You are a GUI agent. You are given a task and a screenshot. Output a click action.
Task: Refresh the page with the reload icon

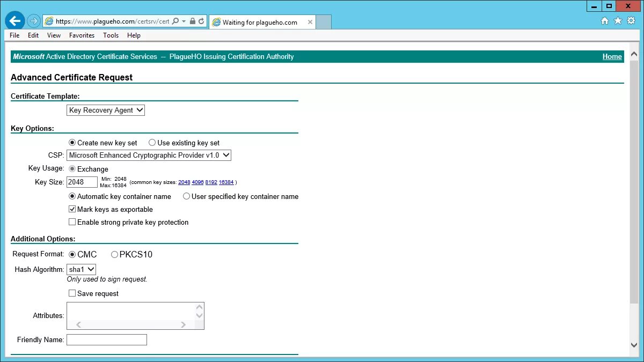201,21
